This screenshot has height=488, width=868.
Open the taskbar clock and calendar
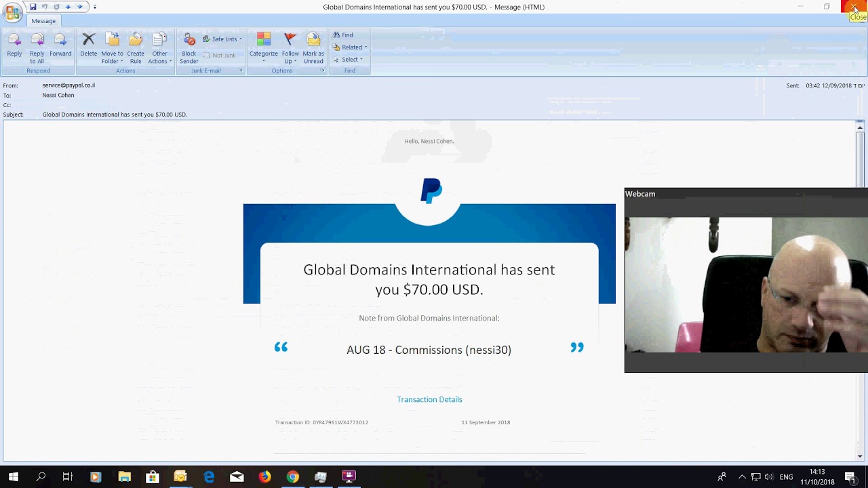[x=817, y=476]
